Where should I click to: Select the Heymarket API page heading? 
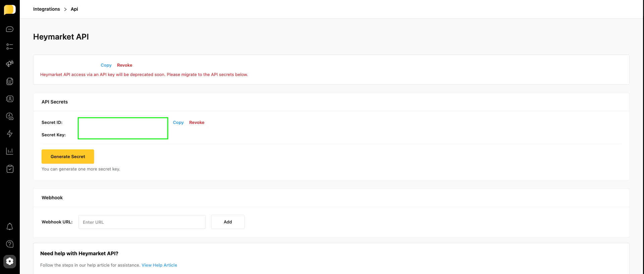click(x=61, y=37)
